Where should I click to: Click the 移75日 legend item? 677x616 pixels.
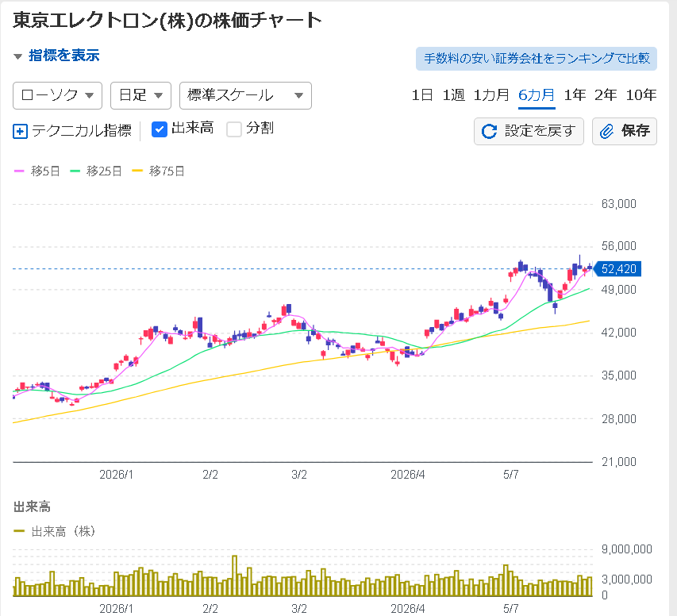click(158, 171)
